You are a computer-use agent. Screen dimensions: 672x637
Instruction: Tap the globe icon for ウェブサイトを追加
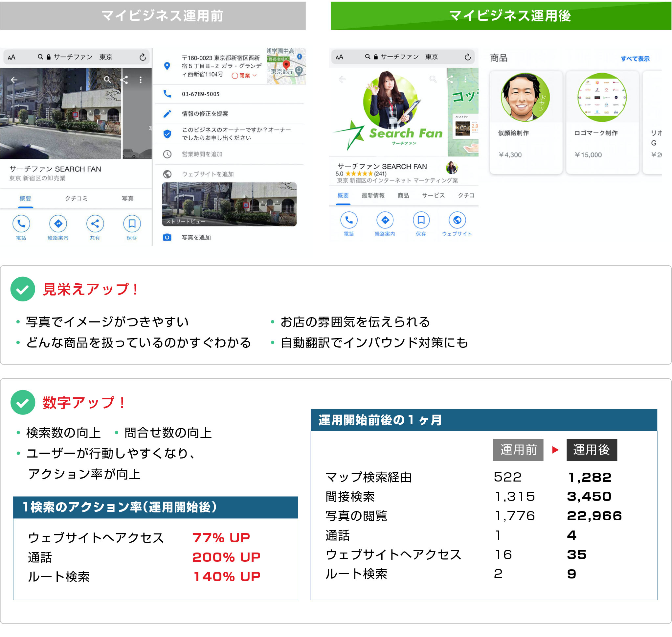[167, 174]
